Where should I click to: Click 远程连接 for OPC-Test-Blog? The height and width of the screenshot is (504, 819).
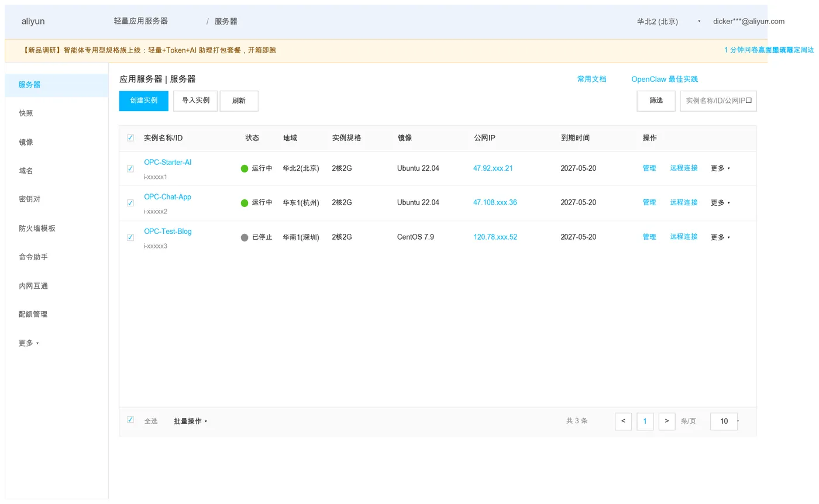(684, 237)
